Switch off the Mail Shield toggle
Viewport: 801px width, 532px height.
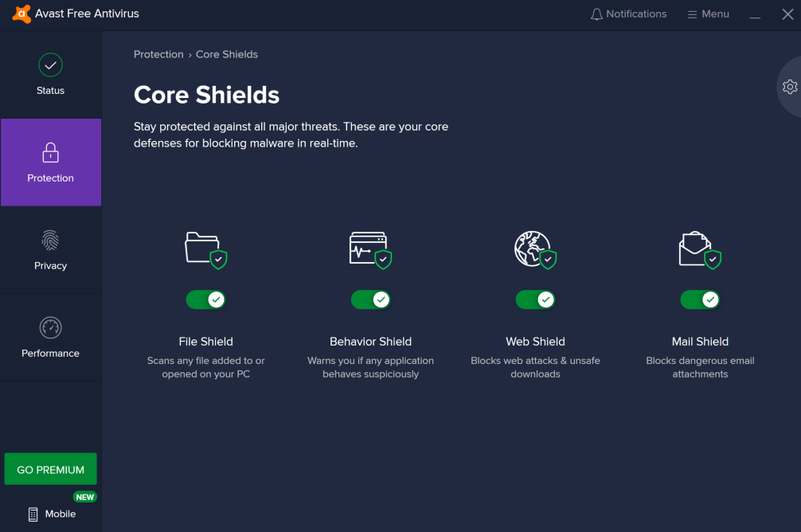(700, 299)
